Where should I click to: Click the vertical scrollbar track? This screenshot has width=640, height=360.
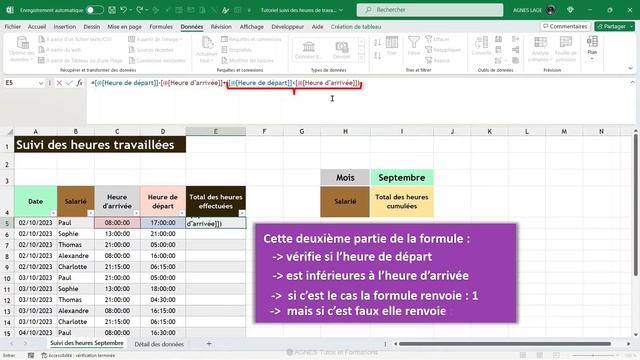pyautogui.click(x=635, y=204)
